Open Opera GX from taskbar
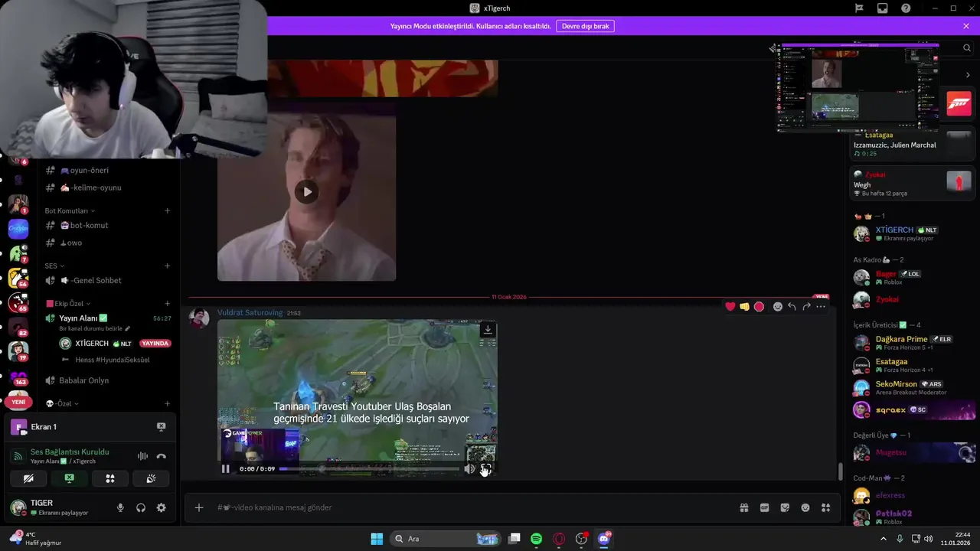 click(x=559, y=539)
